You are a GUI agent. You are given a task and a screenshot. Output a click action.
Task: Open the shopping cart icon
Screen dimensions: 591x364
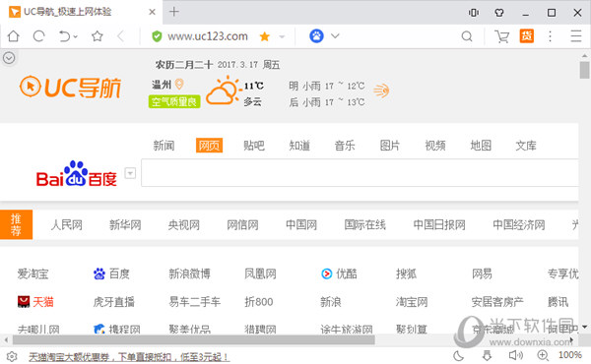[x=501, y=36]
